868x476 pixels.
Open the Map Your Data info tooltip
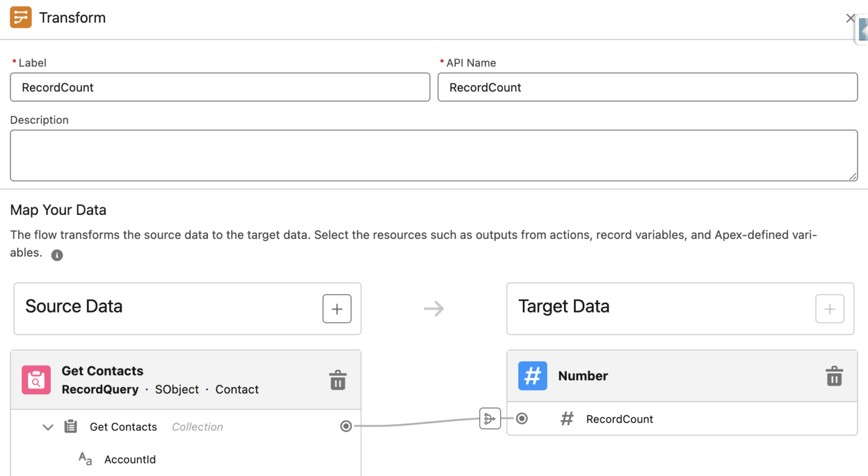(57, 255)
